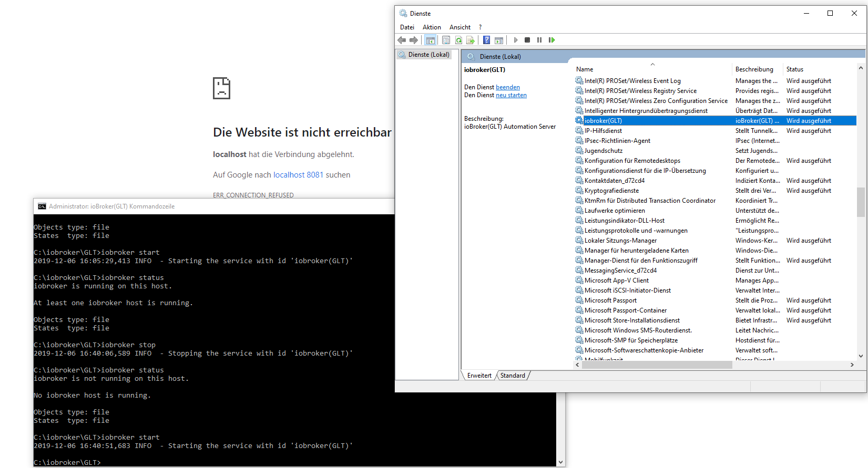
Task: Select the iobroker(GLT) service row
Action: [x=716, y=121]
